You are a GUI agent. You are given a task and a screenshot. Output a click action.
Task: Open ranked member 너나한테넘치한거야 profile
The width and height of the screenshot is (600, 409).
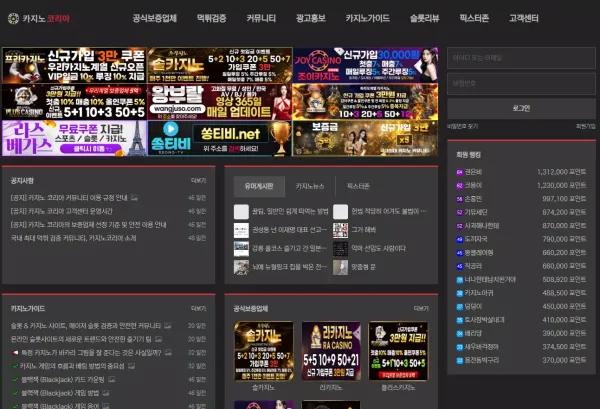point(490,280)
